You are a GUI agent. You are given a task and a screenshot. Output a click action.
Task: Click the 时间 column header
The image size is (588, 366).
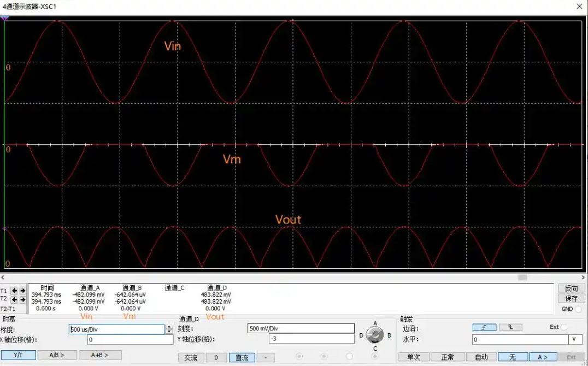[x=47, y=288]
